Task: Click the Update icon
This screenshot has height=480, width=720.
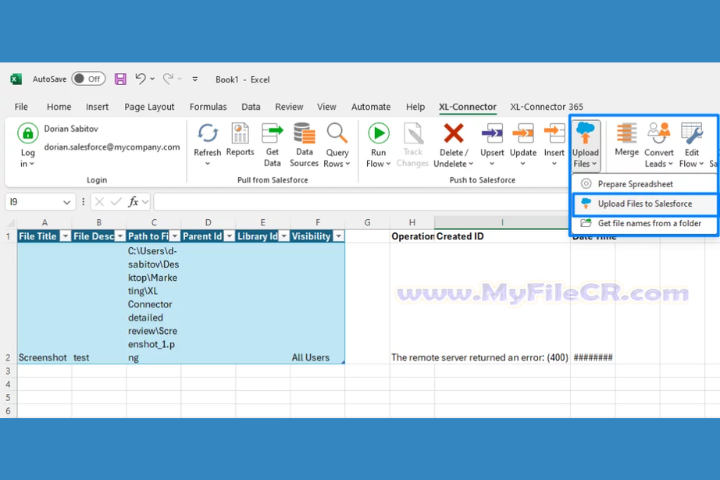Action: point(523,134)
